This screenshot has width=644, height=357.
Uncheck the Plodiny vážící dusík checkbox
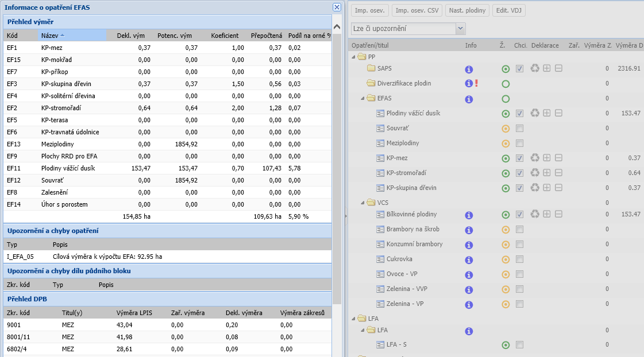[519, 113]
